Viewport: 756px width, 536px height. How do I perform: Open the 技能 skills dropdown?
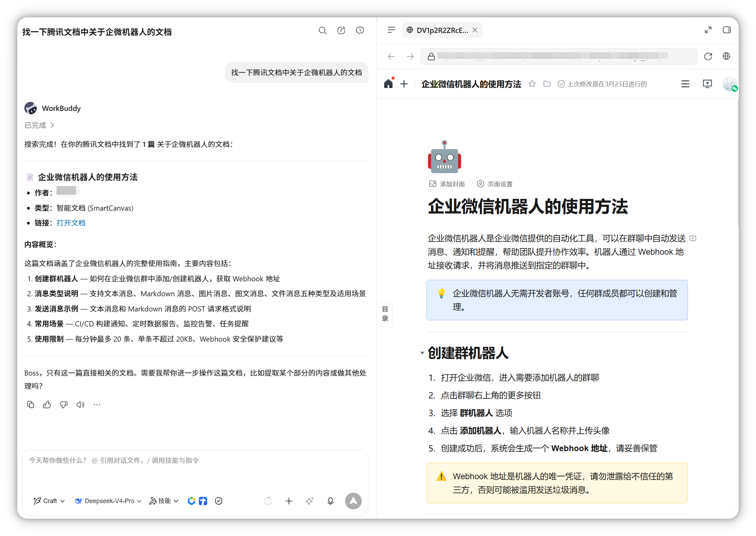click(x=164, y=501)
